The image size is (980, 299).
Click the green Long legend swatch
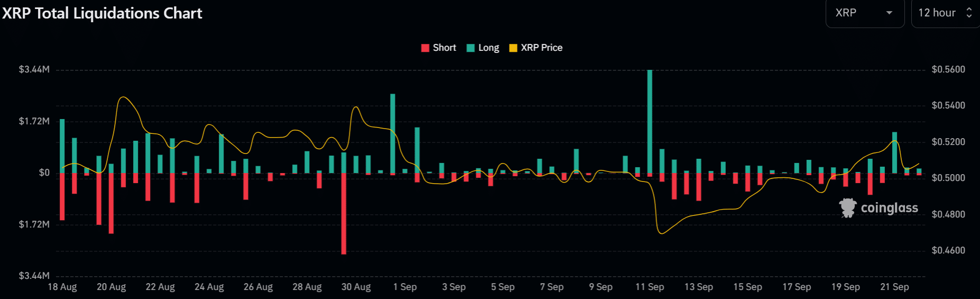coord(470,48)
